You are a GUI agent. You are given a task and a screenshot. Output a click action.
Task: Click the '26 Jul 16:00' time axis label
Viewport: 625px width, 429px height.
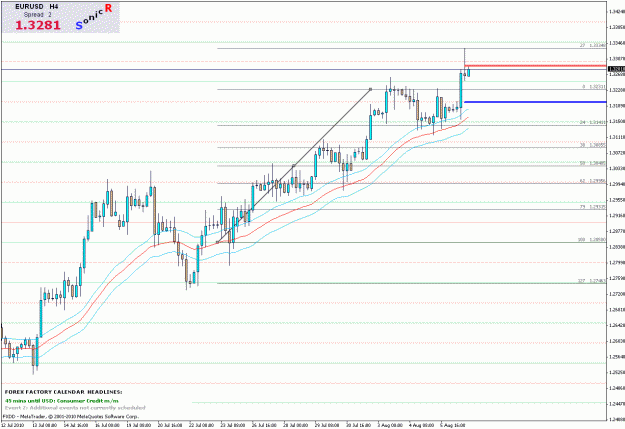click(264, 425)
